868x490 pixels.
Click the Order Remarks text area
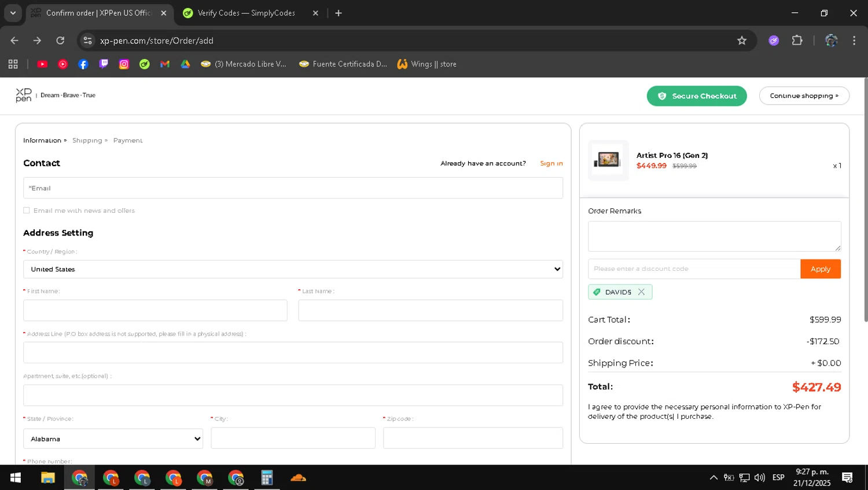[x=715, y=236]
